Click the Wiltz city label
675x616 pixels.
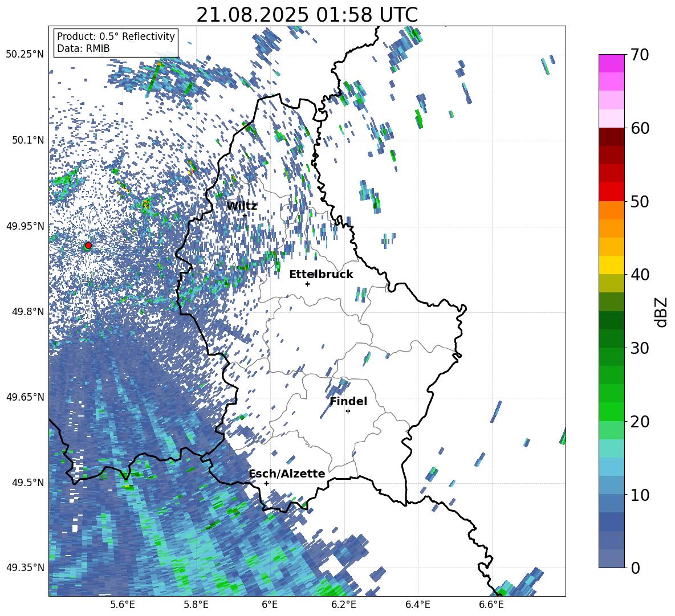point(242,206)
